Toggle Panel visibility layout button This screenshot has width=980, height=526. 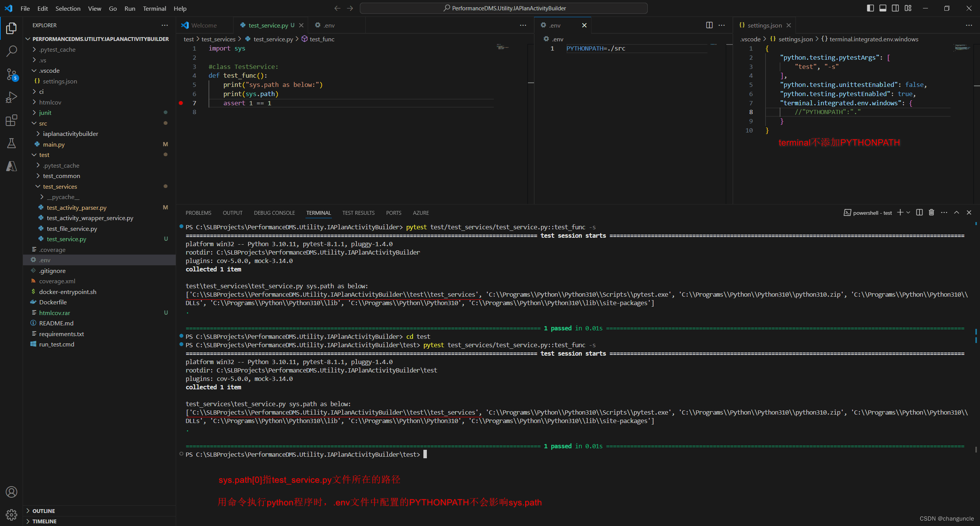tap(883, 8)
